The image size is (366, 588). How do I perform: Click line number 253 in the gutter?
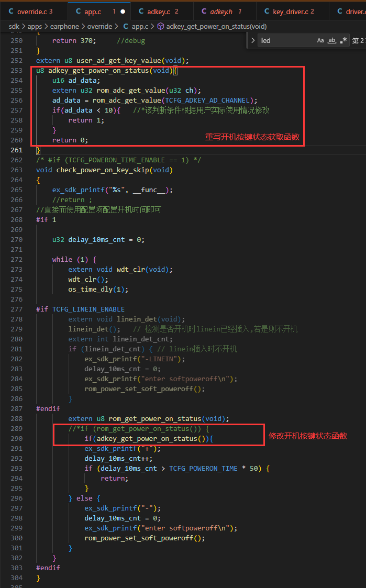17,71
